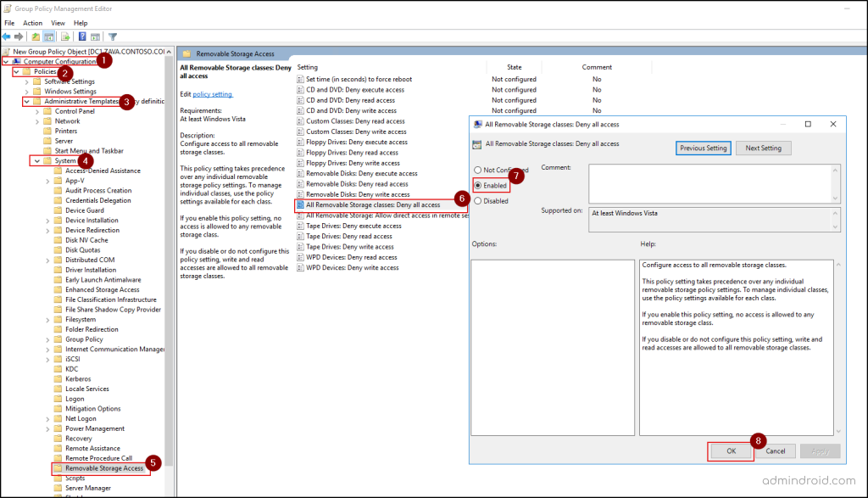Toggle the Show/Hide Console Tree icon
This screenshot has height=498, width=868.
coord(47,36)
